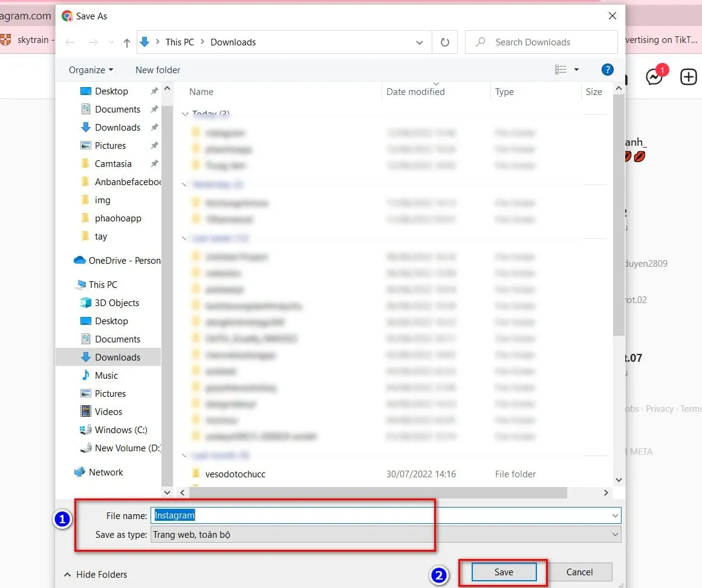Open Network at the bottom of the sidebar

pos(106,472)
